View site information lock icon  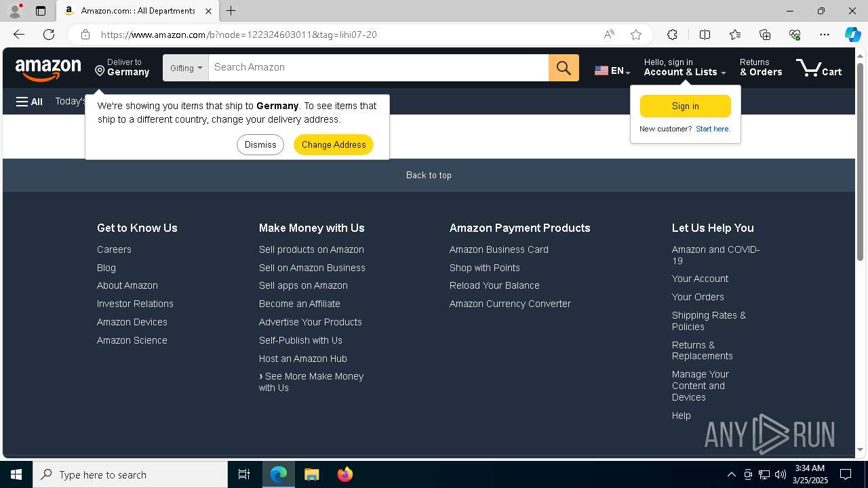85,35
